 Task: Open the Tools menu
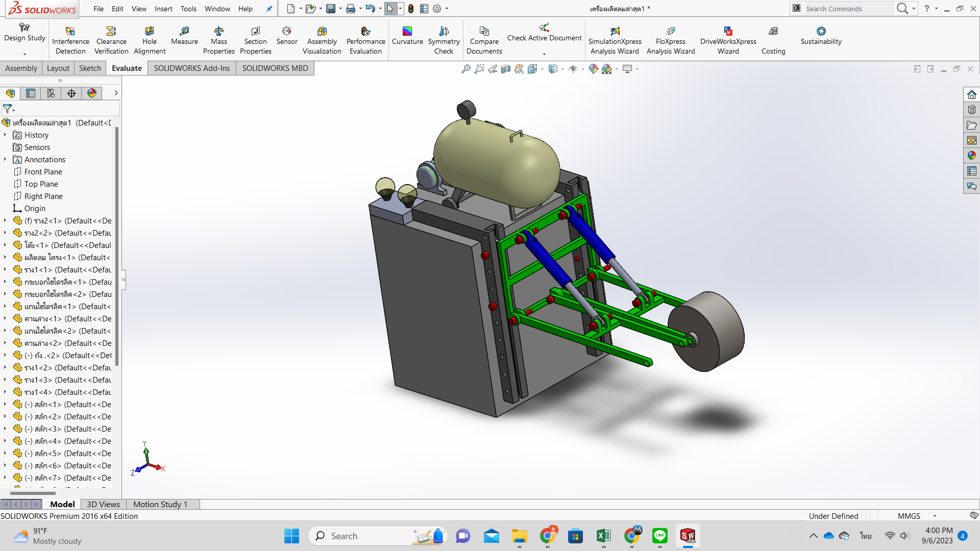click(x=188, y=9)
